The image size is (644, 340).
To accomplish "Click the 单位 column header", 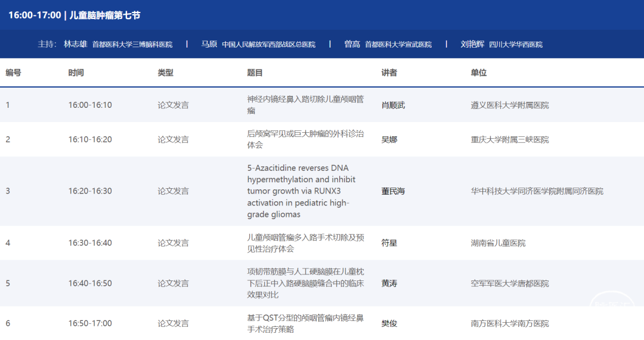I will point(479,73).
